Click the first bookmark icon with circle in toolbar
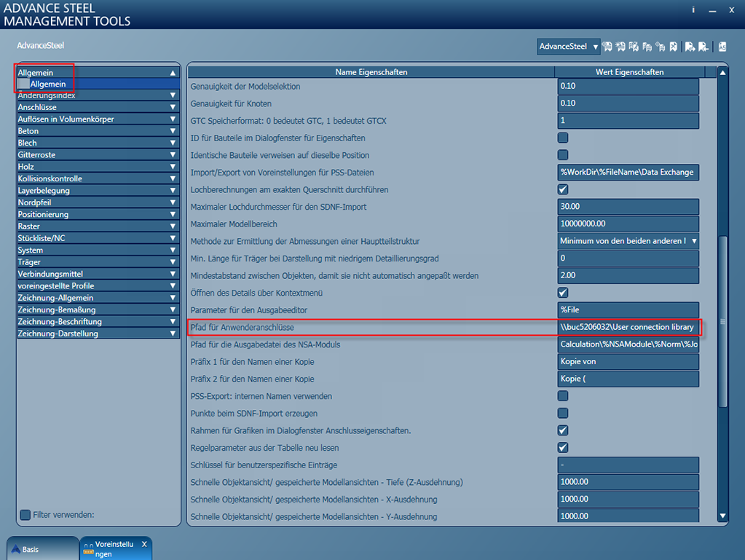Viewport: 745px width, 560px height. pyautogui.click(x=607, y=47)
